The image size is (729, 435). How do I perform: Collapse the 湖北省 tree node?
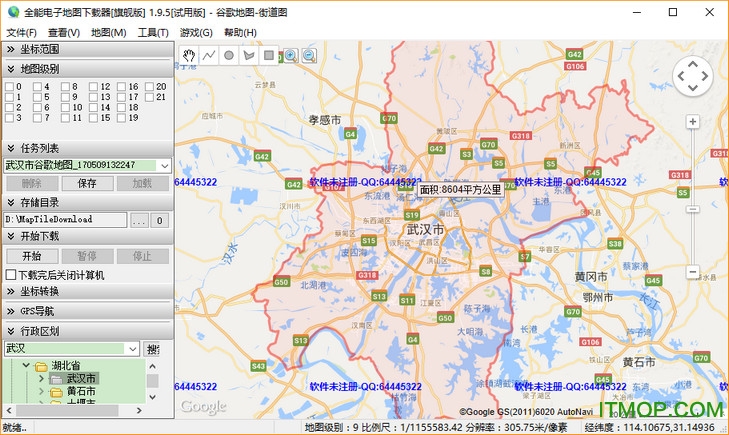[26, 365]
